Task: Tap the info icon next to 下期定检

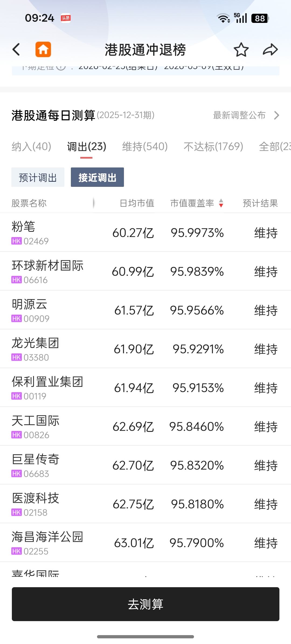Action: click(x=61, y=67)
